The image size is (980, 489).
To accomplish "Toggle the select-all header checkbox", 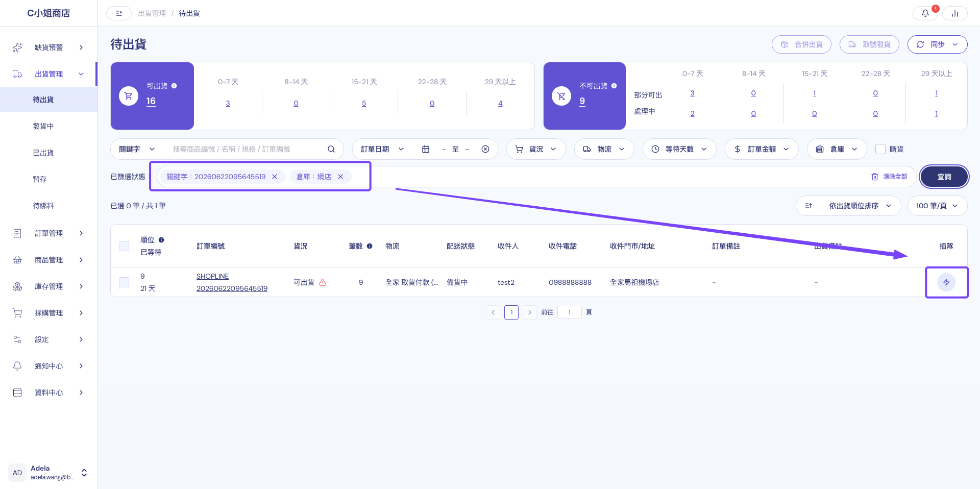I will point(124,246).
